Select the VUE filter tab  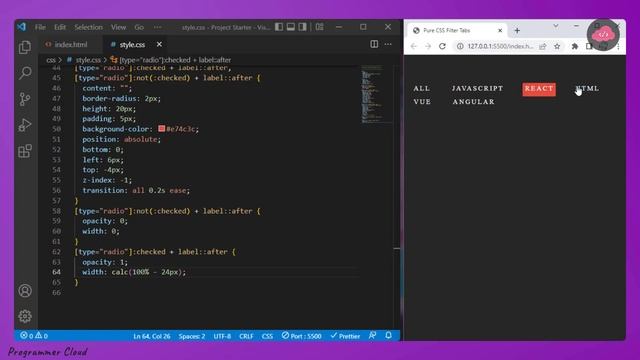click(x=422, y=102)
